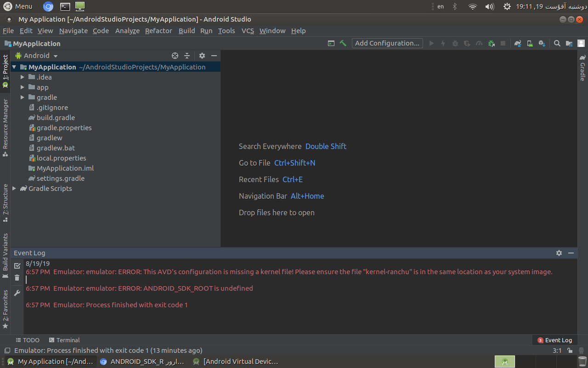Switch to the TODO tab

pyautogui.click(x=28, y=340)
